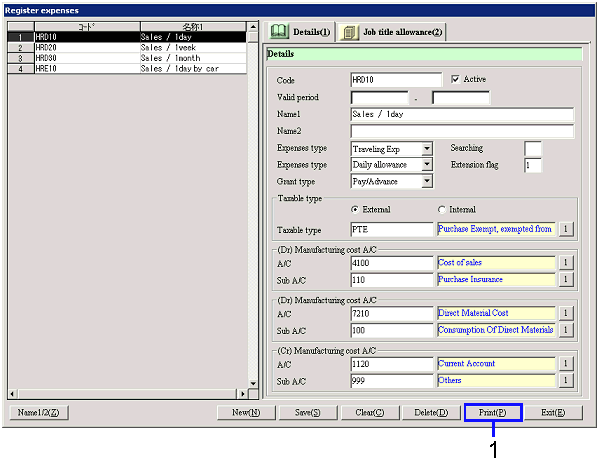Screen dimensions: 600x467
Task: Expand the Daily allowance dropdown
Action: [x=427, y=165]
